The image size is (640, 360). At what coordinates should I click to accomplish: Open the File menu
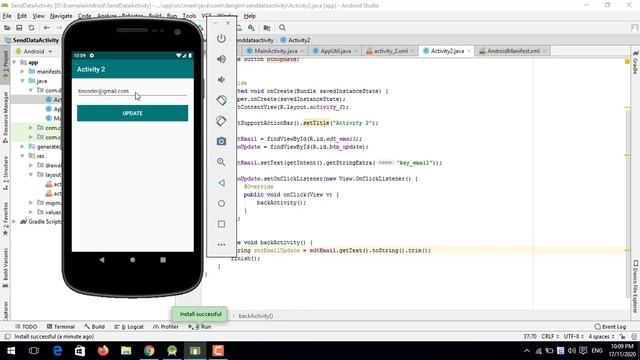pyautogui.click(x=7, y=16)
